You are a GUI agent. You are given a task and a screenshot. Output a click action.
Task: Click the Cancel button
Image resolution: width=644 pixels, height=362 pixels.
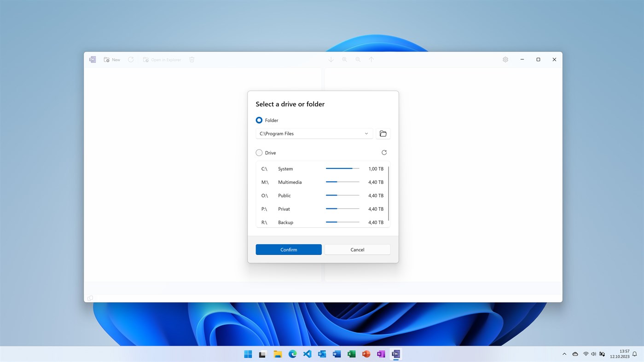coord(357,250)
